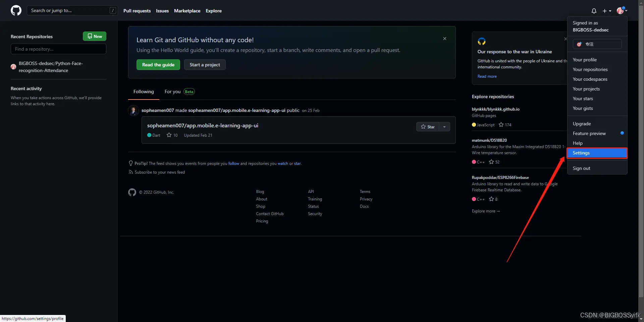
Task: Subscribe to your news feed
Action: (x=157, y=172)
